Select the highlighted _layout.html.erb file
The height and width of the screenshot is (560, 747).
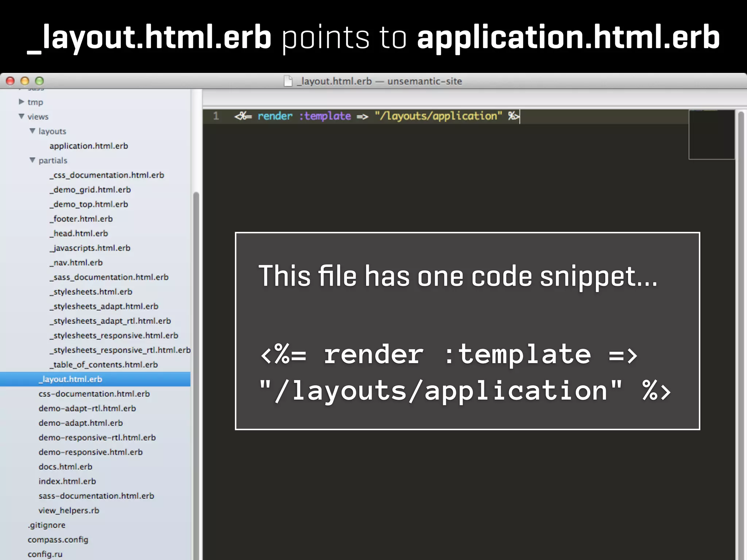point(70,379)
